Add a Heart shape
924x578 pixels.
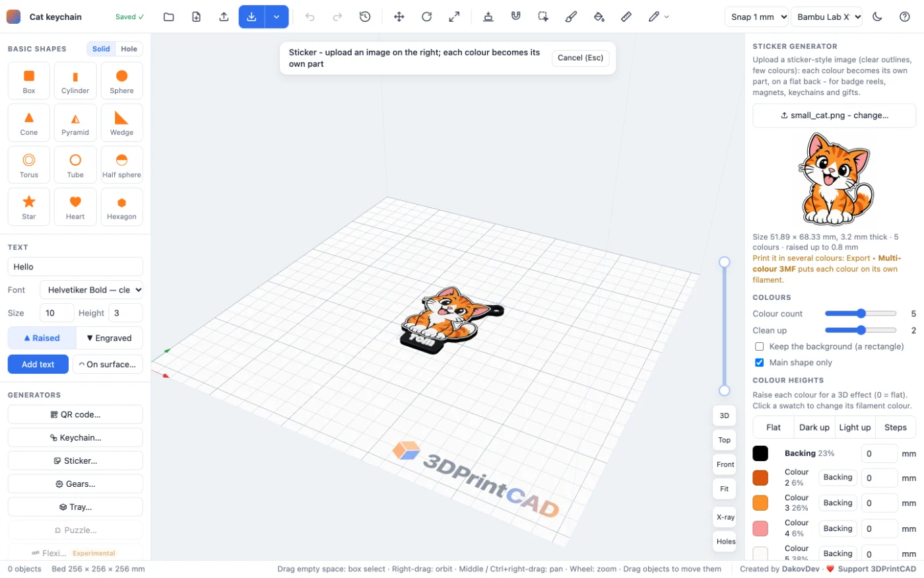pyautogui.click(x=75, y=207)
